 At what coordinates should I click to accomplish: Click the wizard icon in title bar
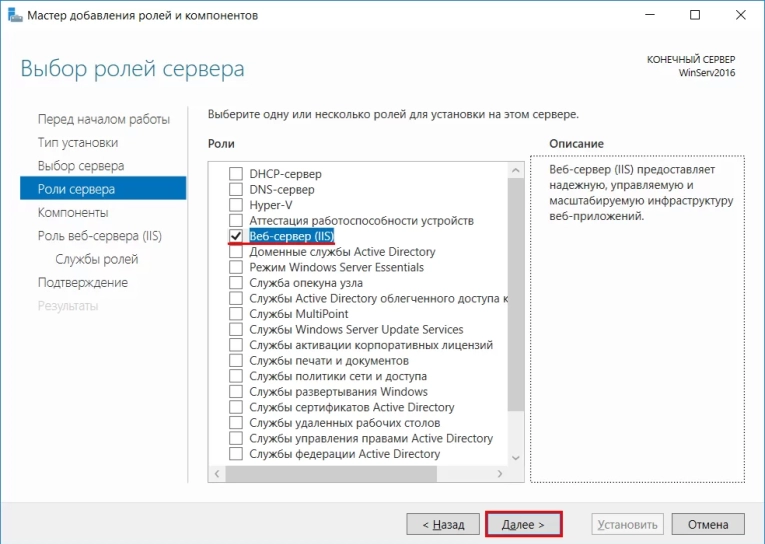click(15, 15)
